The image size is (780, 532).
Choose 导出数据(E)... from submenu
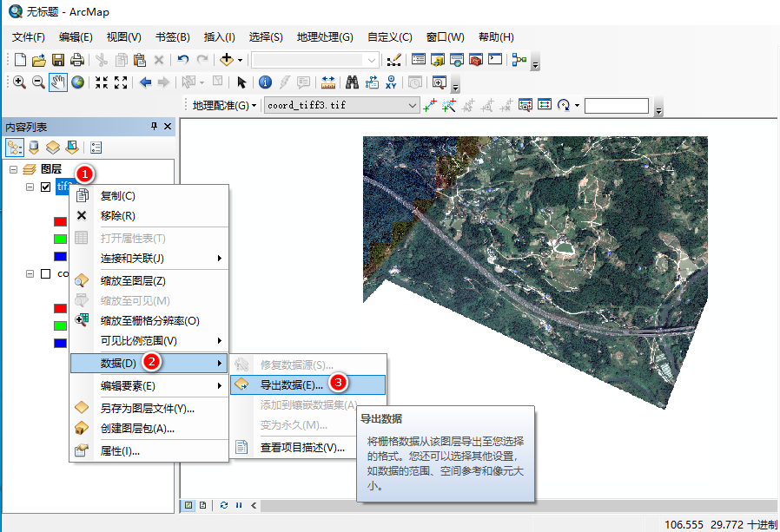click(308, 384)
